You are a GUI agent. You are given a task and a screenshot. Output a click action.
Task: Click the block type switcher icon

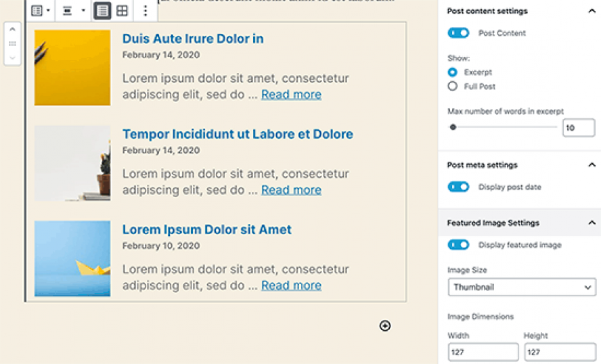pyautogui.click(x=40, y=11)
